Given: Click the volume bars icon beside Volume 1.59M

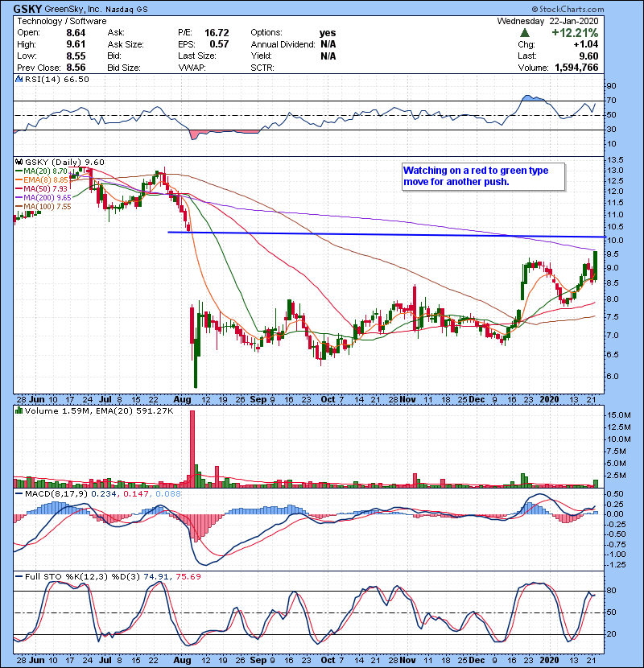Looking at the screenshot, I should (19, 411).
